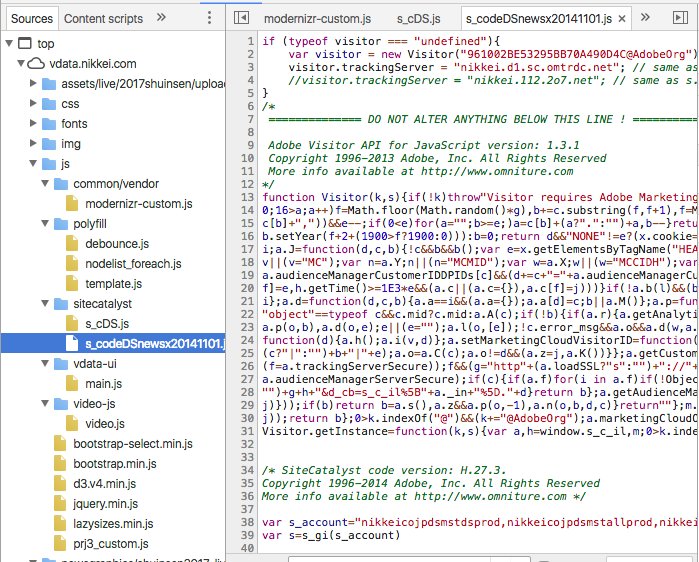This screenshot has width=699, height=562.
Task: Toggle the debugger sidebar panel icon
Action: click(x=680, y=18)
